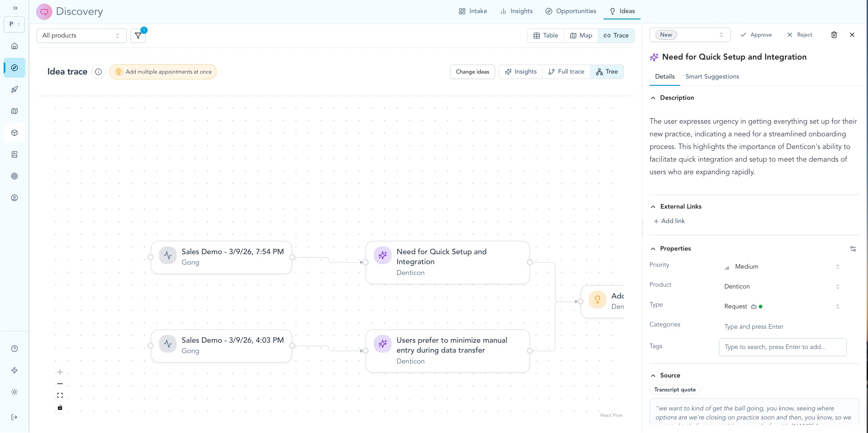The height and width of the screenshot is (433, 868).
Task: Zoom out the trace canvas
Action: click(60, 384)
